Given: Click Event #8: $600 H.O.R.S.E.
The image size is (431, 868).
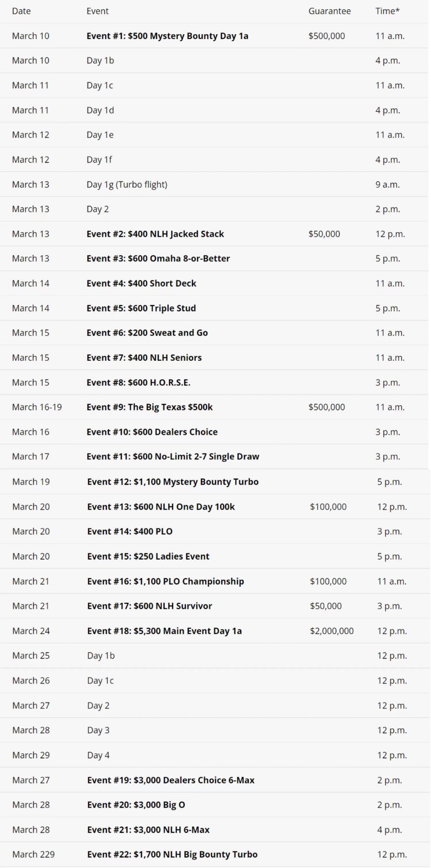Looking at the screenshot, I should [x=138, y=382].
